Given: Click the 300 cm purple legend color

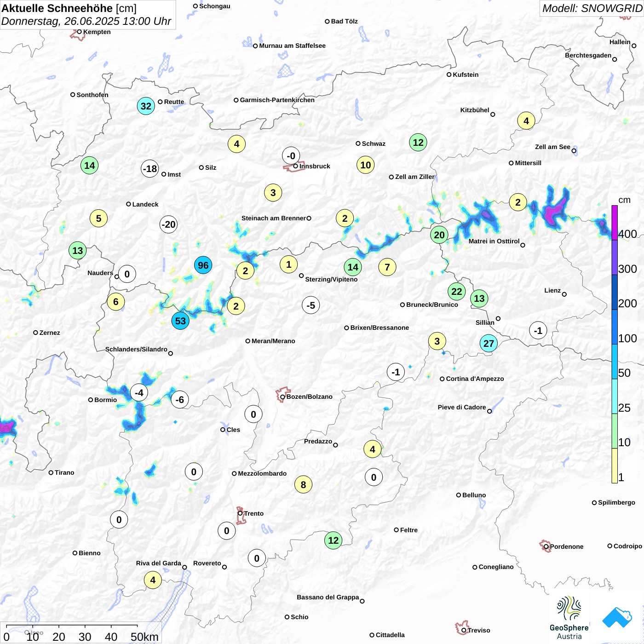Looking at the screenshot, I should coord(615,258).
